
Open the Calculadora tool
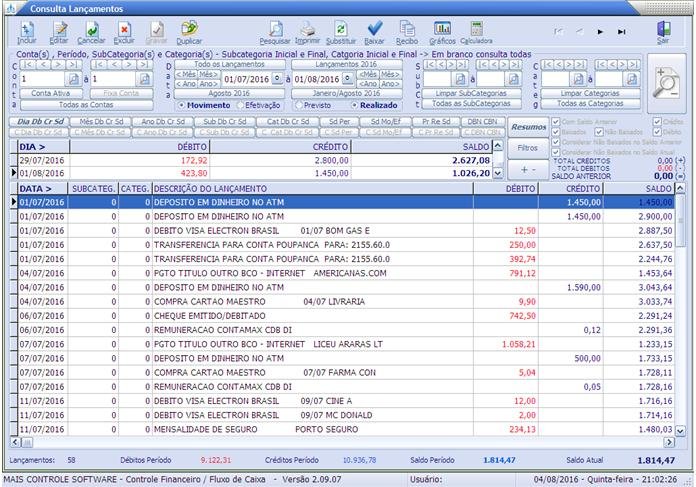pyautogui.click(x=476, y=33)
